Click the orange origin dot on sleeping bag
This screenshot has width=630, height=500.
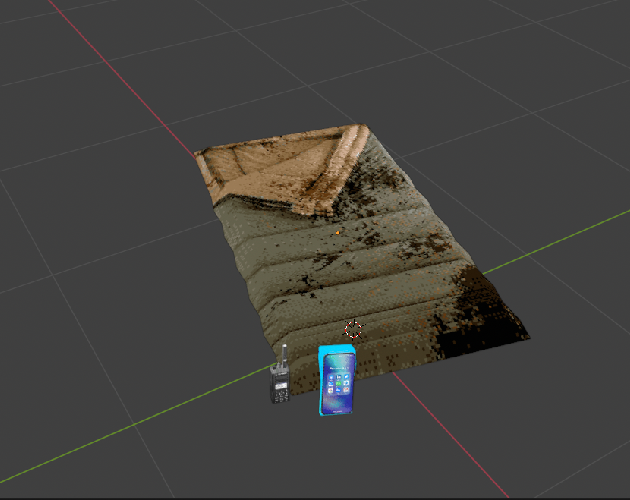tap(338, 233)
